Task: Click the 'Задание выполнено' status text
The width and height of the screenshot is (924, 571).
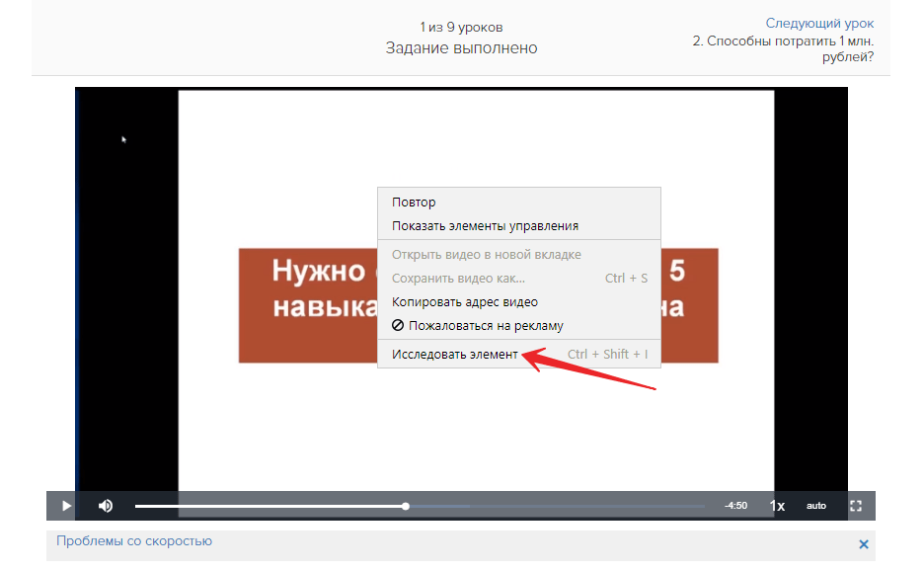Action: click(x=461, y=47)
